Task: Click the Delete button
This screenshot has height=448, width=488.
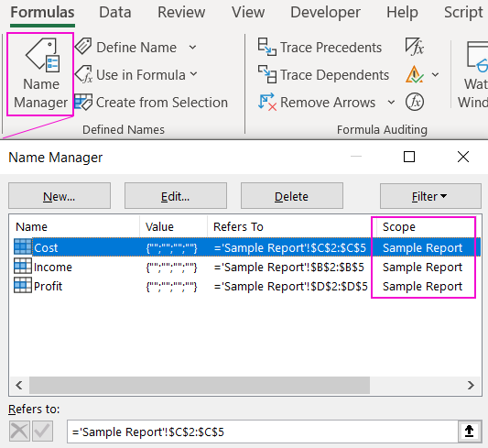Action: [292, 196]
